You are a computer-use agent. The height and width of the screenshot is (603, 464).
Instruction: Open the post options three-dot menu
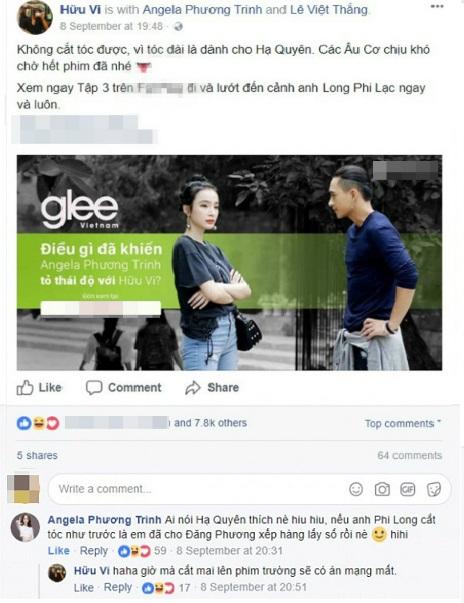[437, 7]
